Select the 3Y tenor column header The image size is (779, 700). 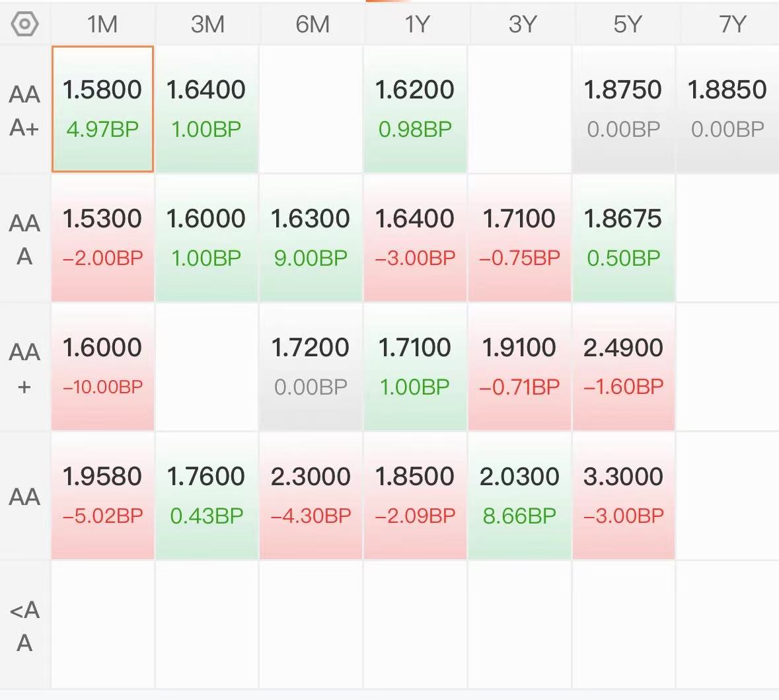522,24
